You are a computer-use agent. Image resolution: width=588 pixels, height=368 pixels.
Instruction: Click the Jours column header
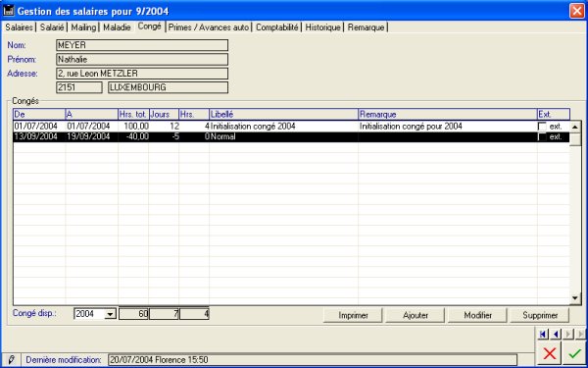164,114
